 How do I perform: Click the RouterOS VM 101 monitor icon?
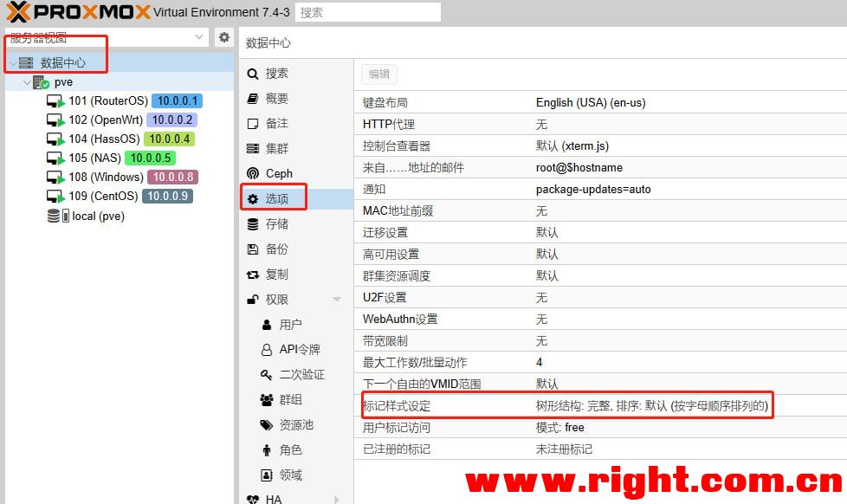click(55, 101)
